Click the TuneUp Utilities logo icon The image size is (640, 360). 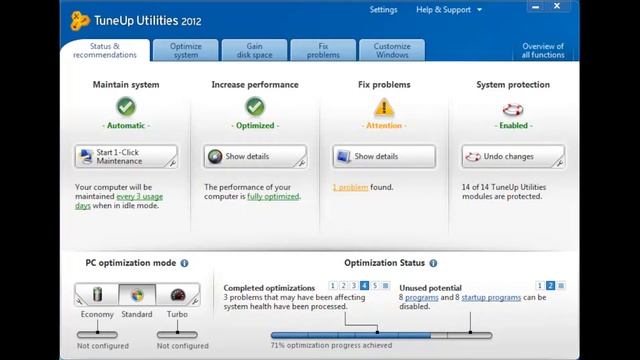pyautogui.click(x=79, y=20)
